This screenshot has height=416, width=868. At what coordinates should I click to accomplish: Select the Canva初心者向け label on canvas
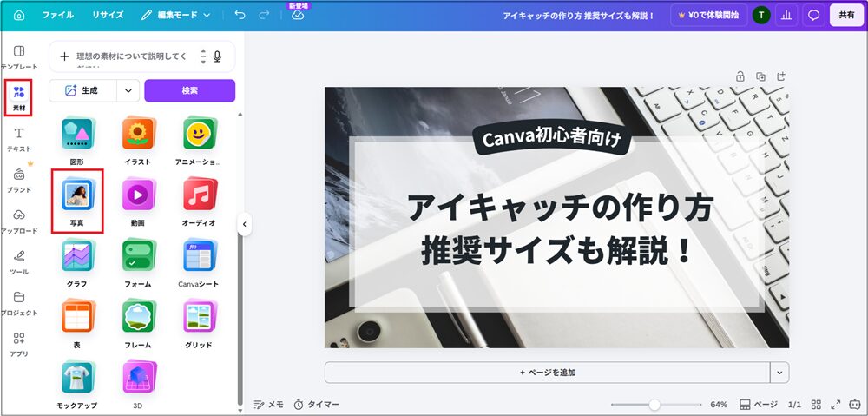(x=552, y=139)
